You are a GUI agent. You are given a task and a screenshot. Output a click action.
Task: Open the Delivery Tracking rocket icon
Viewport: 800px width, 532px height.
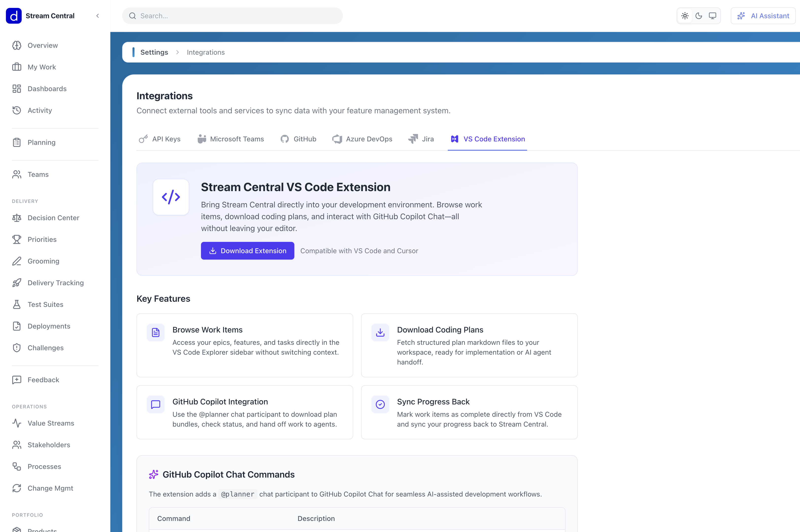click(x=17, y=283)
